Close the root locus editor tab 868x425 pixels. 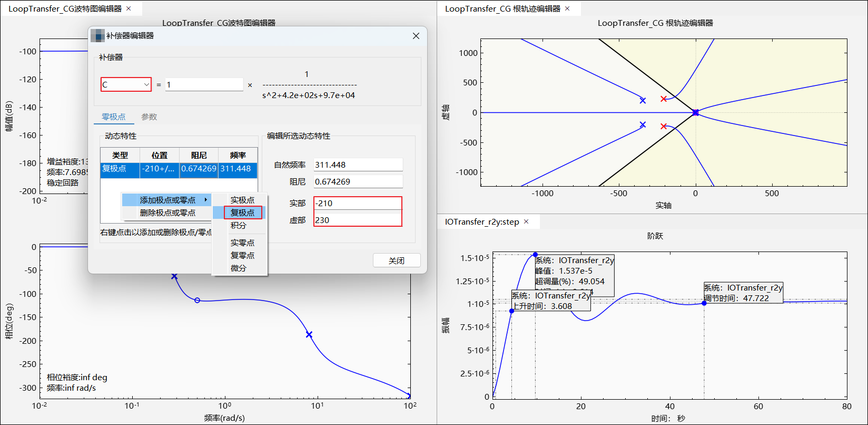coord(567,8)
